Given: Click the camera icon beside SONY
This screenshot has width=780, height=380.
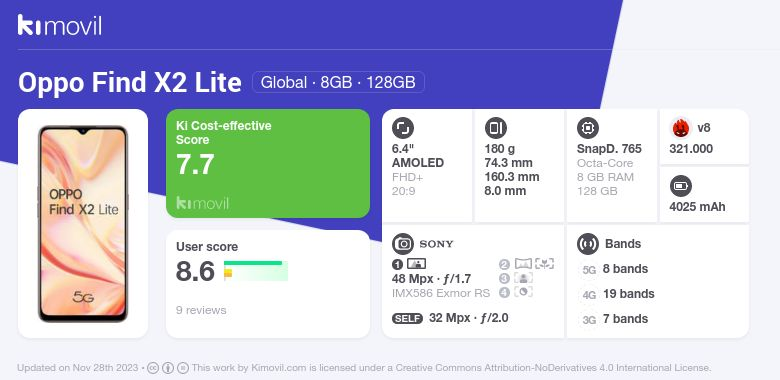Looking at the screenshot, I should tap(403, 244).
